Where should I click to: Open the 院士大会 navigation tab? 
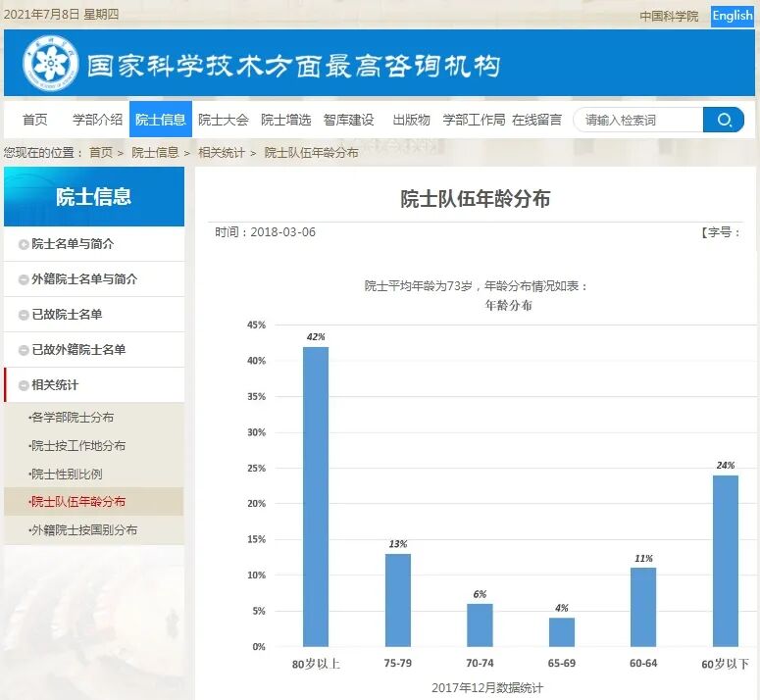pos(224,120)
